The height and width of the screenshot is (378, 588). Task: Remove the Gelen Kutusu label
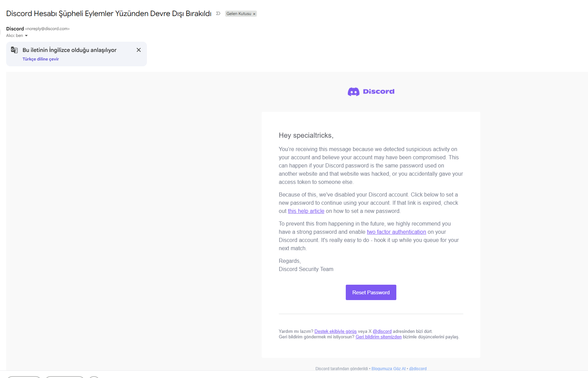pos(254,14)
